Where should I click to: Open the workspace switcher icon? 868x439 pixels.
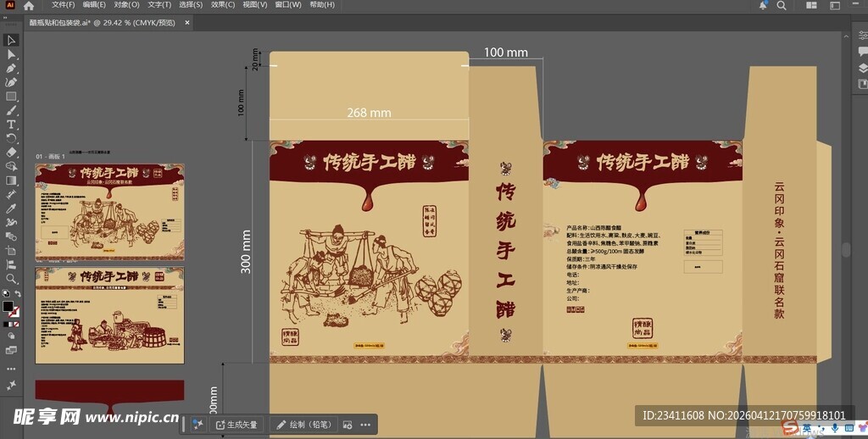835,6
